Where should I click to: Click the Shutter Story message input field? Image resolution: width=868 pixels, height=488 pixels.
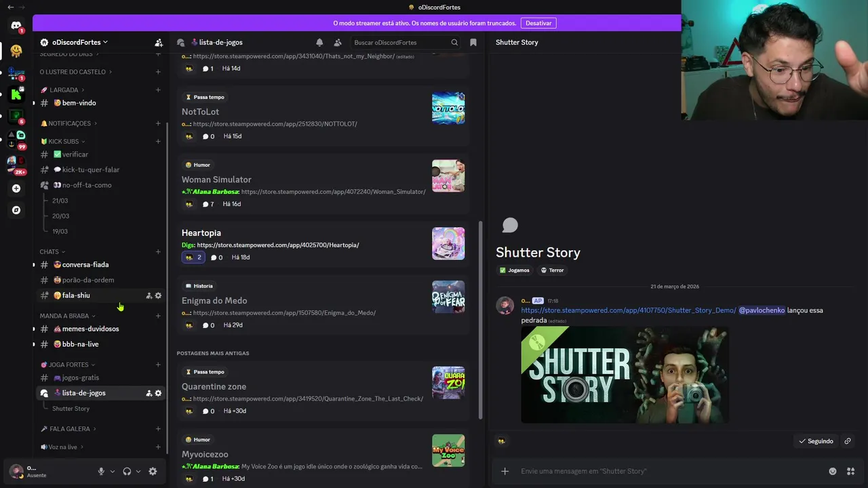[x=670, y=471]
